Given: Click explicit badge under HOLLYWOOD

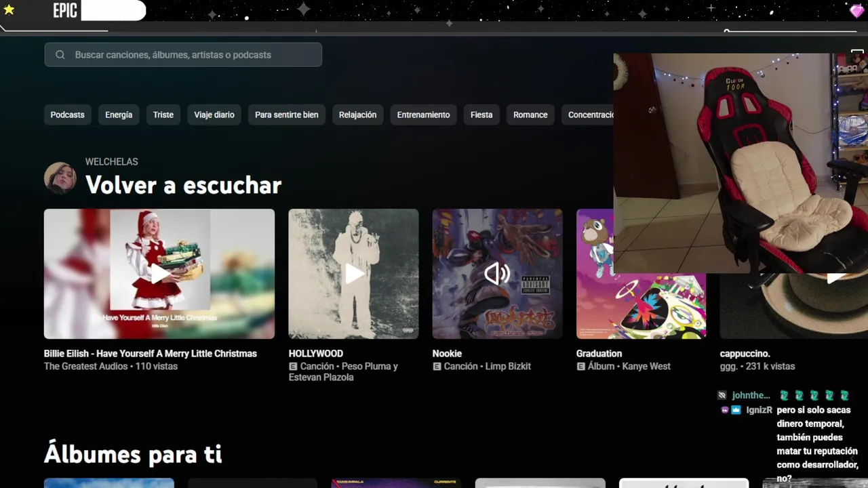Looking at the screenshot, I should point(293,367).
